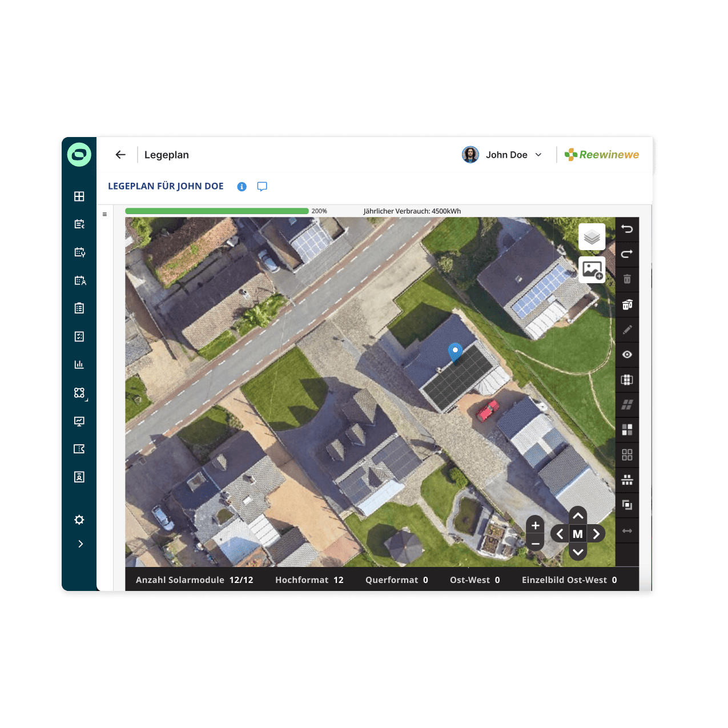Select the solar module grid placement icon
The image size is (728, 728).
[x=627, y=379]
